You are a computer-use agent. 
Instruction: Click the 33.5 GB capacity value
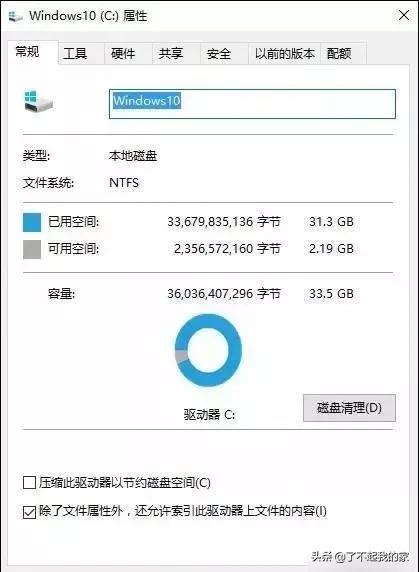[x=331, y=294]
